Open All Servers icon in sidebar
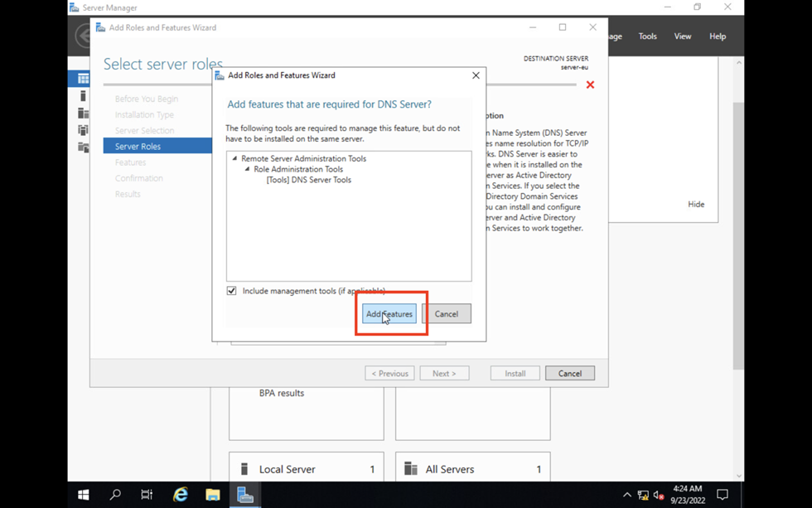This screenshot has height=508, width=812. tap(83, 114)
